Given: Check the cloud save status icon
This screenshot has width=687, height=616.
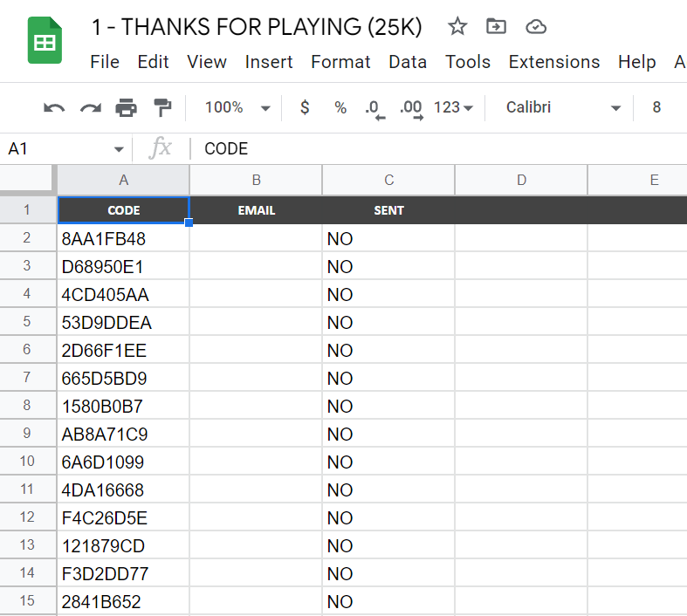Looking at the screenshot, I should click(536, 27).
